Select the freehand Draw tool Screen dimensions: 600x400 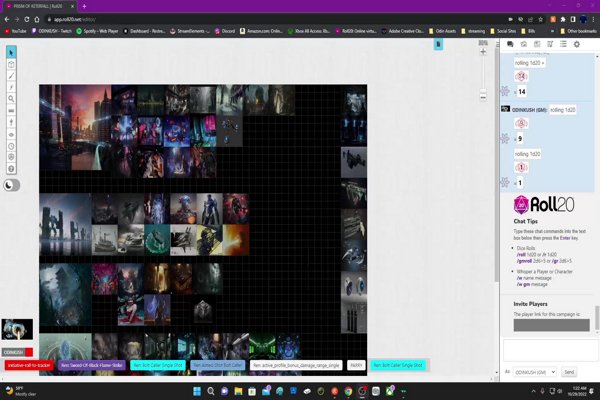(x=11, y=76)
